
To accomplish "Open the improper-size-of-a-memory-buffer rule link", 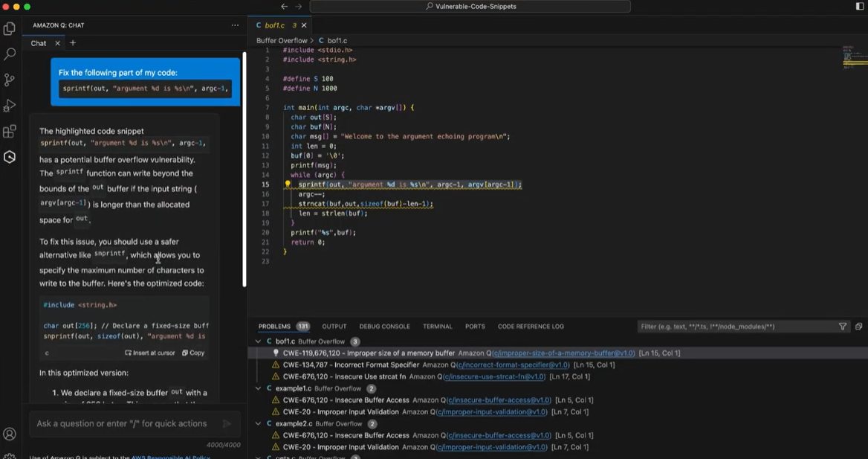I will click(x=563, y=353).
